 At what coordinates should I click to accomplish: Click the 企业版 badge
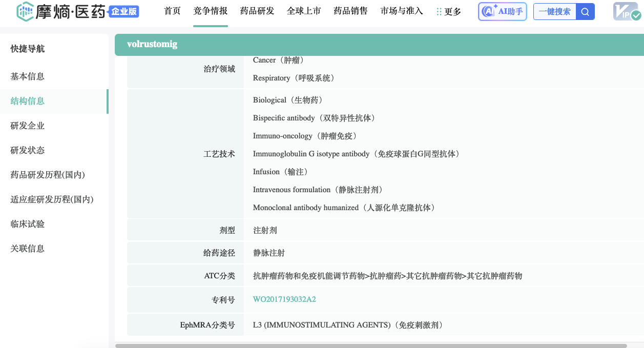pyautogui.click(x=123, y=11)
